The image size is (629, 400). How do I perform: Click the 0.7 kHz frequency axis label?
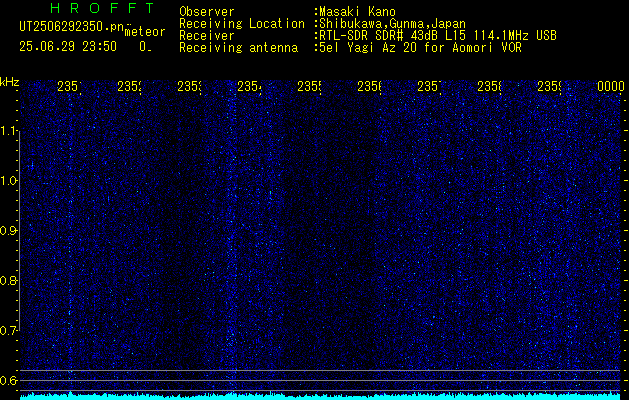[x=8, y=330]
